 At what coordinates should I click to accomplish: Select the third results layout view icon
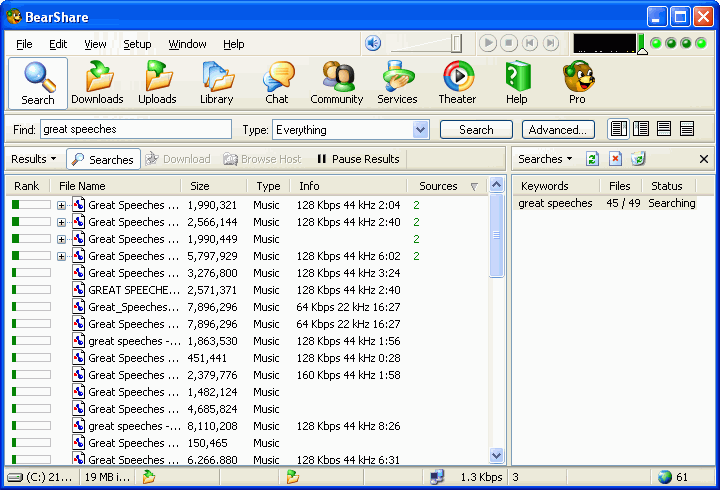(x=664, y=129)
